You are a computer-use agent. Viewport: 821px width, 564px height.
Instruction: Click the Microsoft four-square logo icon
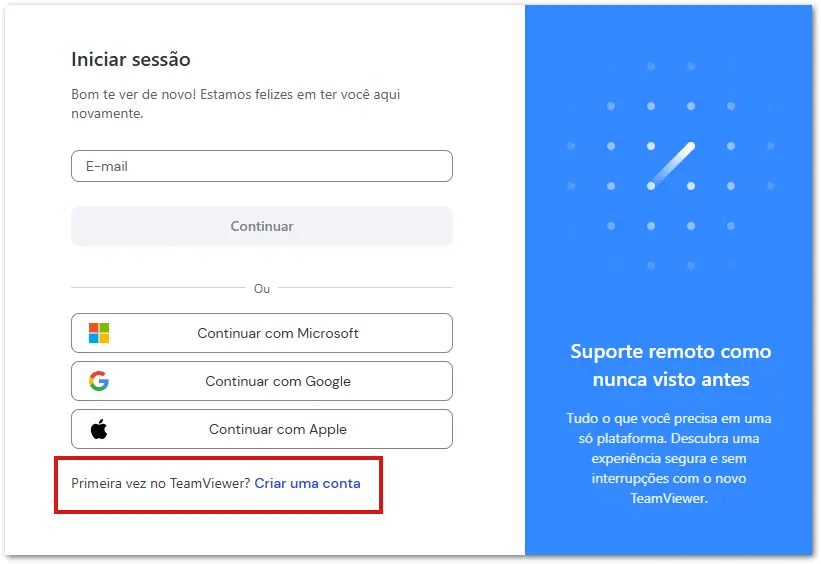(99, 333)
